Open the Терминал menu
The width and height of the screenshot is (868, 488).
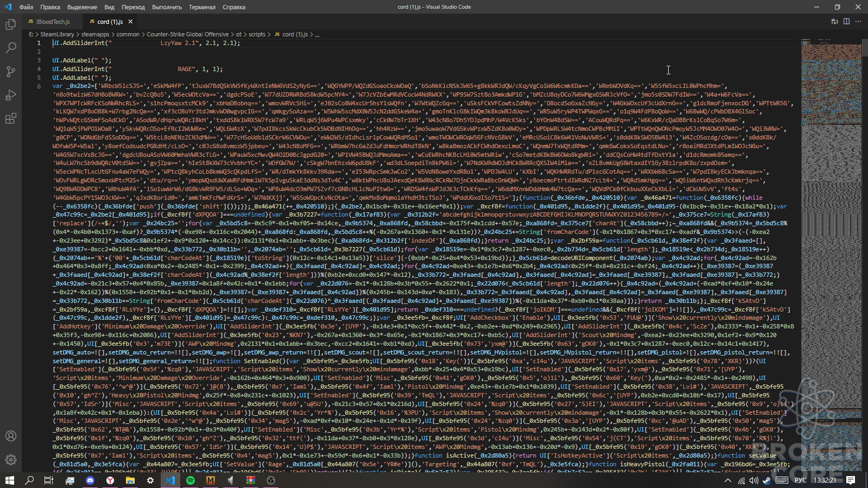click(x=202, y=7)
